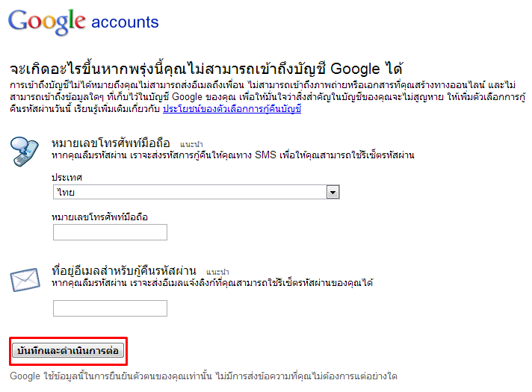The height and width of the screenshot is (392, 532).
Task: Click the ประเทศ label
Action: (66, 178)
